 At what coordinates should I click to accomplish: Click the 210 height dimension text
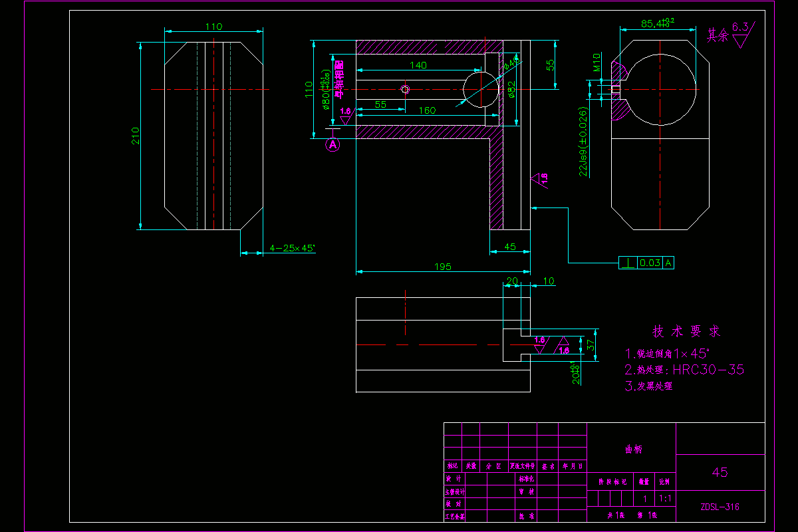pyautogui.click(x=136, y=136)
